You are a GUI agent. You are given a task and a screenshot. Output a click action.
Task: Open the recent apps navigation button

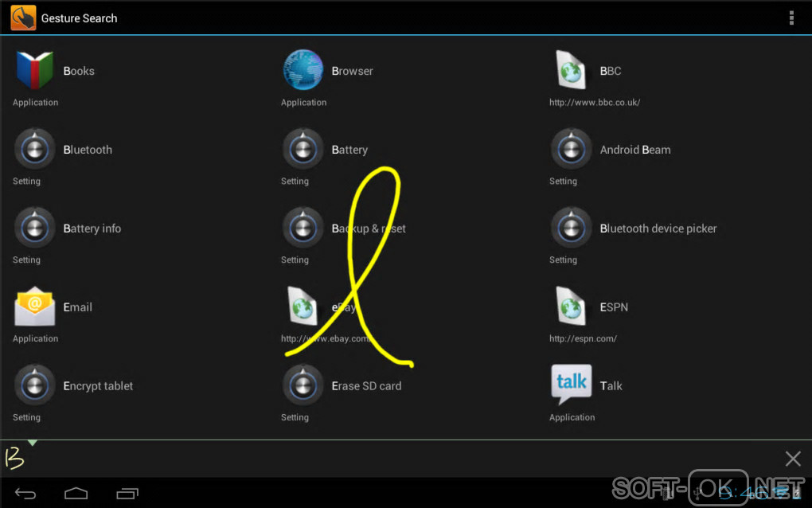[127, 494]
